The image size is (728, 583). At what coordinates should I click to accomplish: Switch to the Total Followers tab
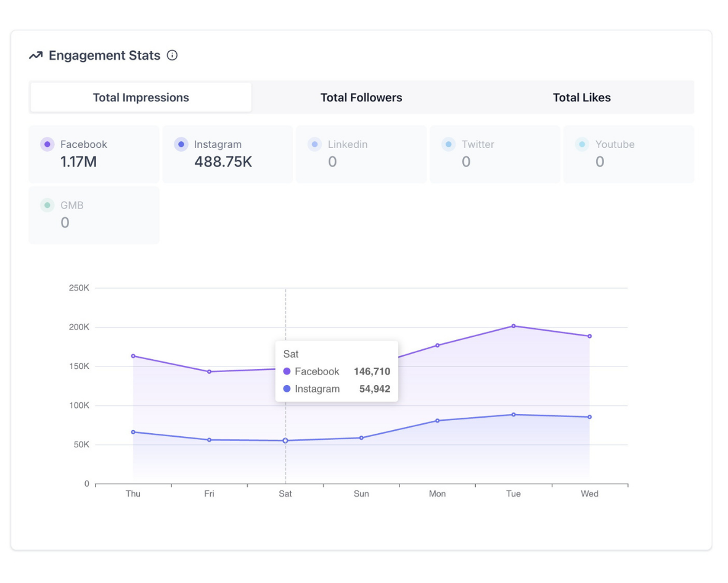pyautogui.click(x=361, y=97)
